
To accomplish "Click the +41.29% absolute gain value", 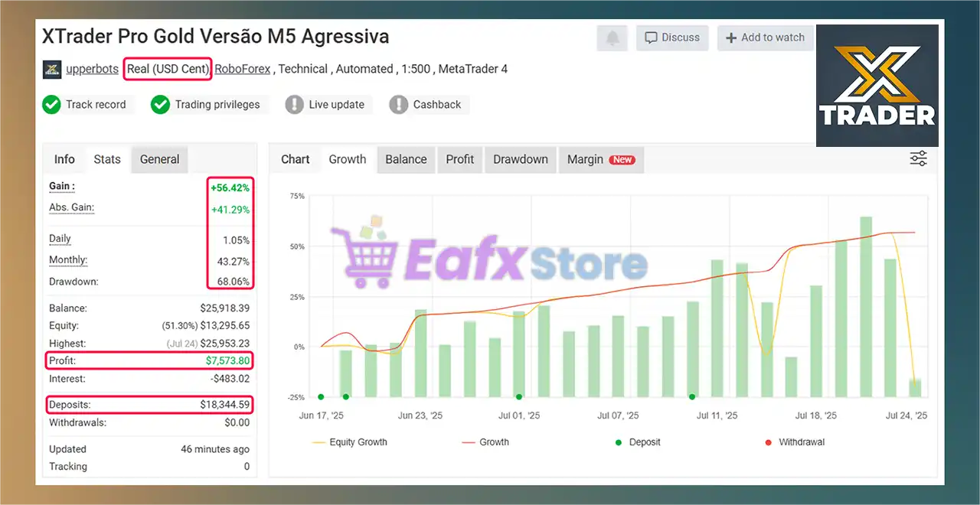I will (x=230, y=210).
